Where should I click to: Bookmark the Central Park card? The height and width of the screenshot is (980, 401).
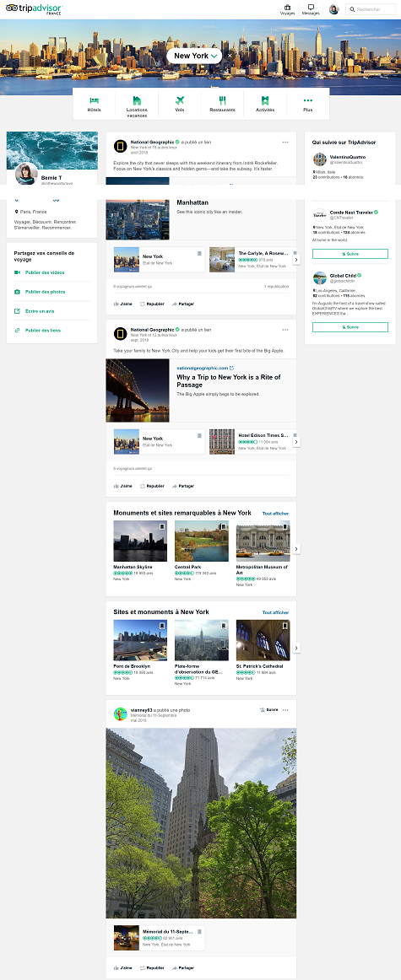coord(224,527)
